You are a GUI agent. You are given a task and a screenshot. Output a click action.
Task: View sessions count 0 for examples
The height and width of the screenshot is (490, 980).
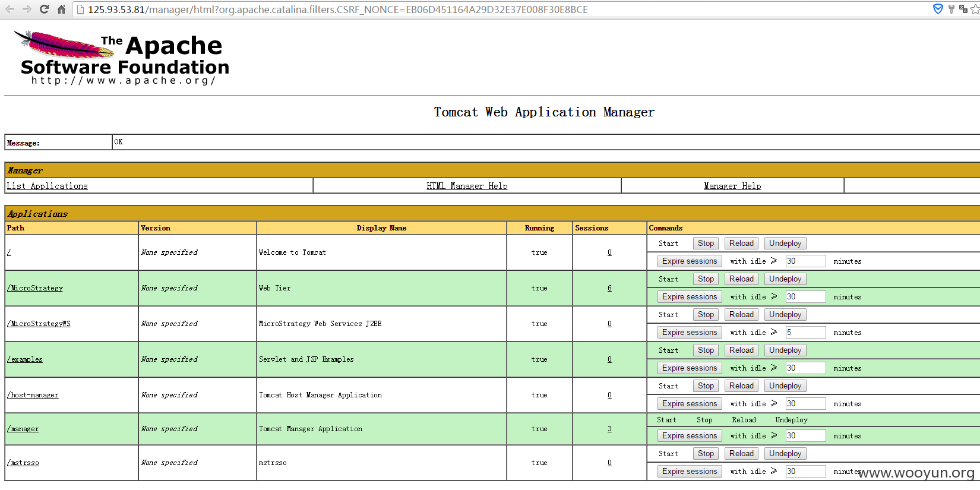[x=609, y=359]
